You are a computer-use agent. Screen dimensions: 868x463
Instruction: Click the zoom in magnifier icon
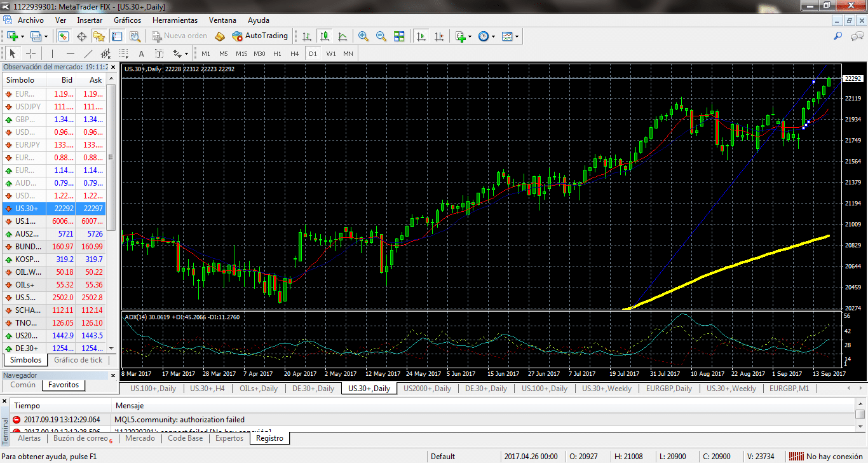tap(363, 36)
